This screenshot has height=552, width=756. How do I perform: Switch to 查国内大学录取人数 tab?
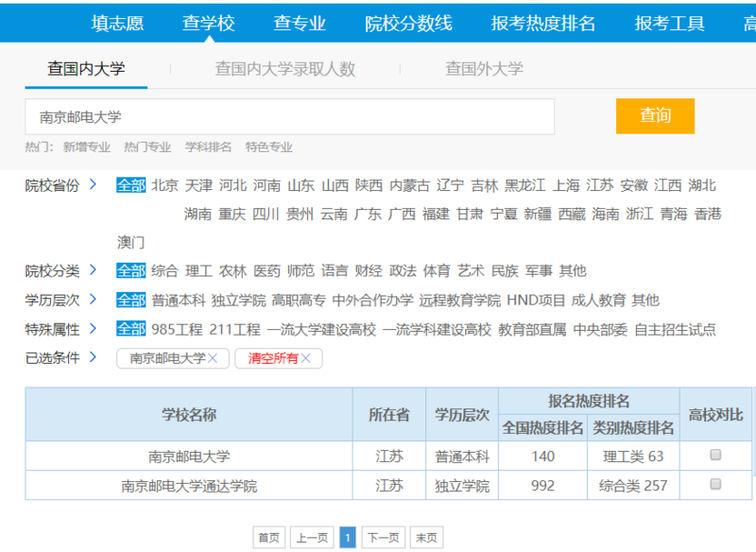285,68
